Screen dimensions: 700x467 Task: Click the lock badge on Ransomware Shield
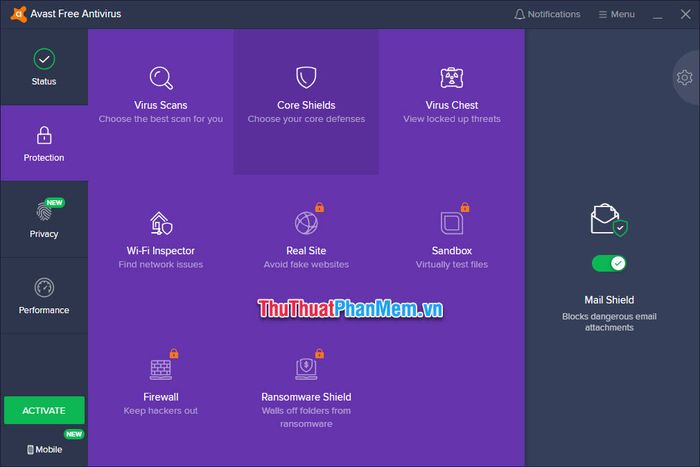click(320, 354)
